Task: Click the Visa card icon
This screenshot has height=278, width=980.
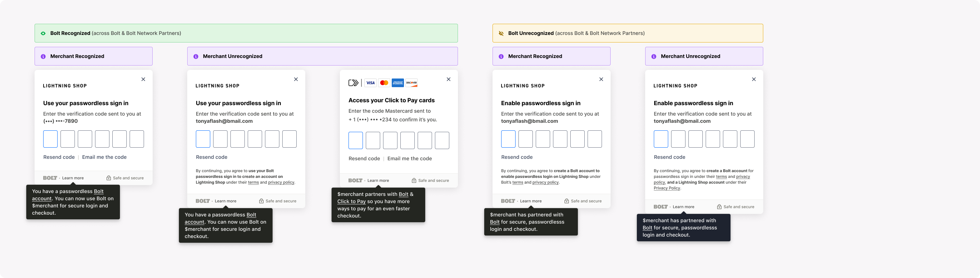Action: coord(370,82)
